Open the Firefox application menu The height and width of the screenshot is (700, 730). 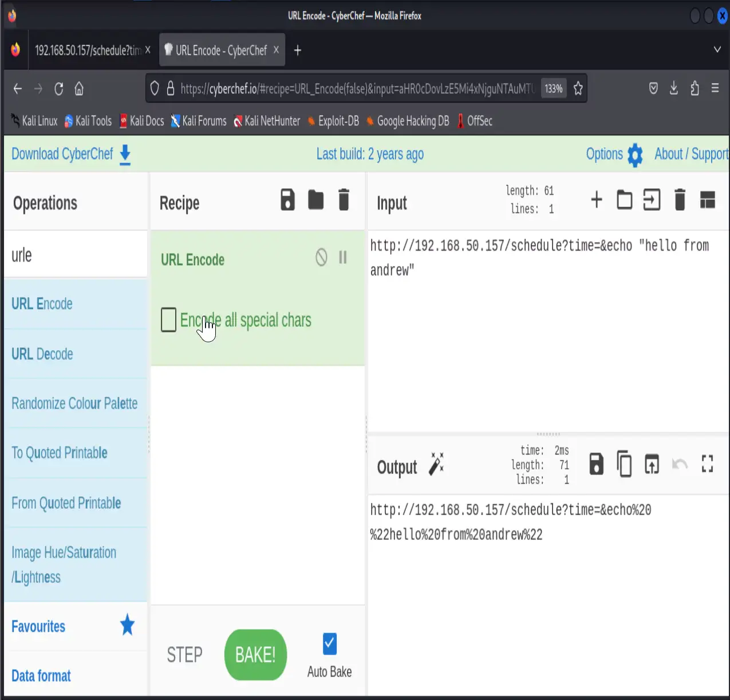pos(715,88)
